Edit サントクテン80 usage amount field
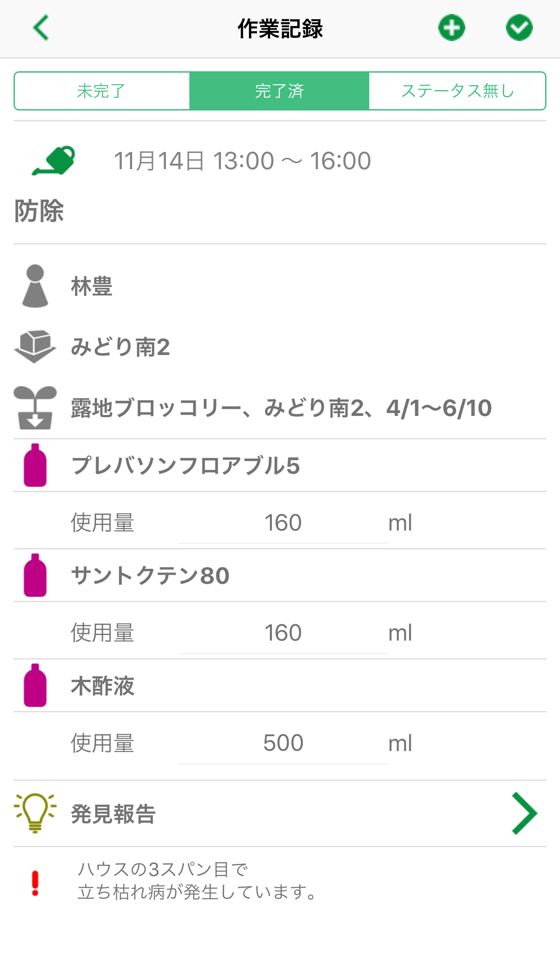This screenshot has width=560, height=964. 283,633
